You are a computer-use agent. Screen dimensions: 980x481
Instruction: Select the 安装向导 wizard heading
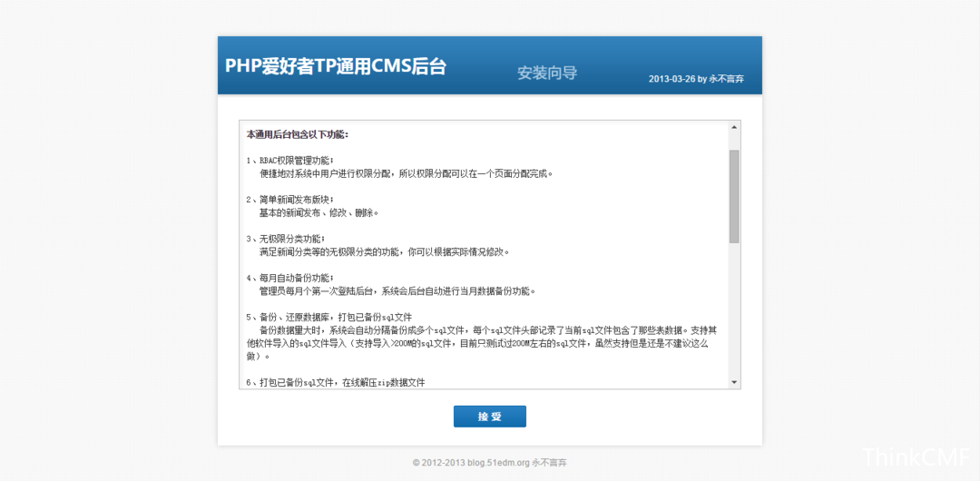[x=547, y=73]
